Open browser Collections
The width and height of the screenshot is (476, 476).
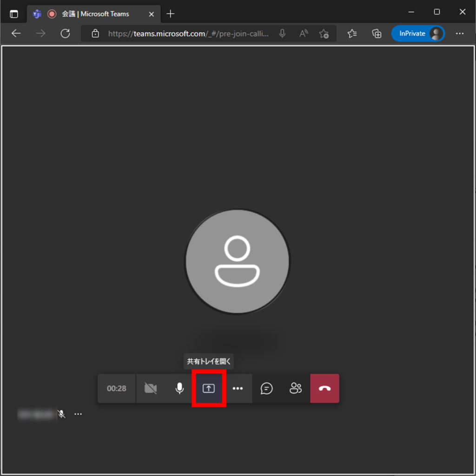pos(377,33)
